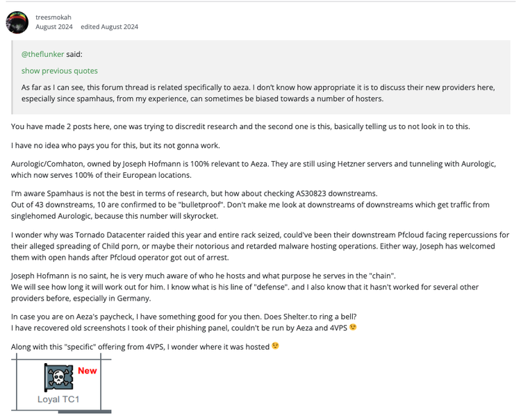Click the Loyal TC1 label
The image size is (521, 420).
[58, 399]
